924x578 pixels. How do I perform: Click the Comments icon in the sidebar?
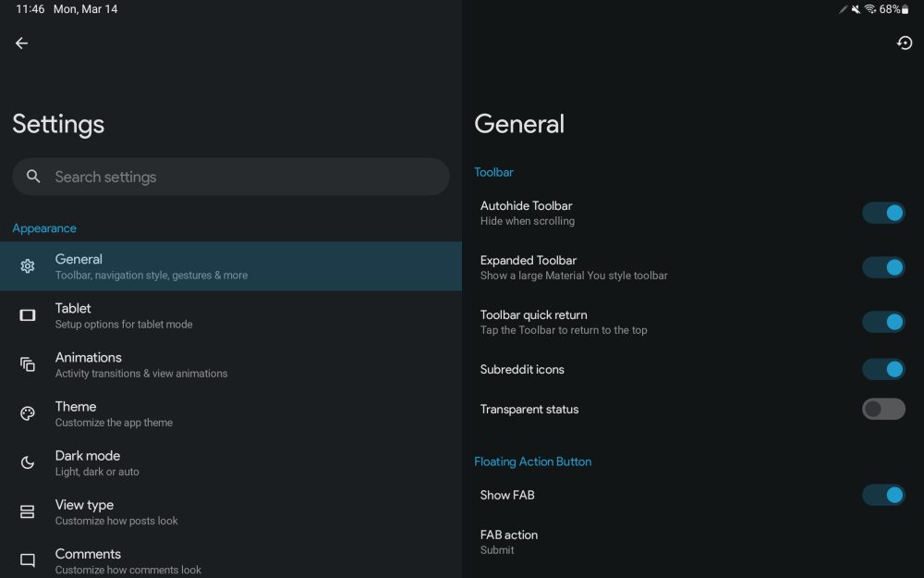click(x=28, y=560)
